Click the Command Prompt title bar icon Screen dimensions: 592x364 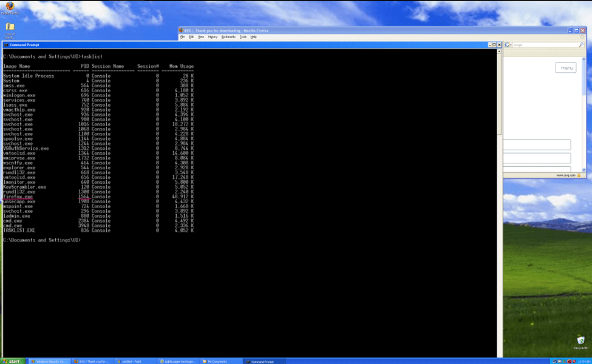tap(6, 45)
